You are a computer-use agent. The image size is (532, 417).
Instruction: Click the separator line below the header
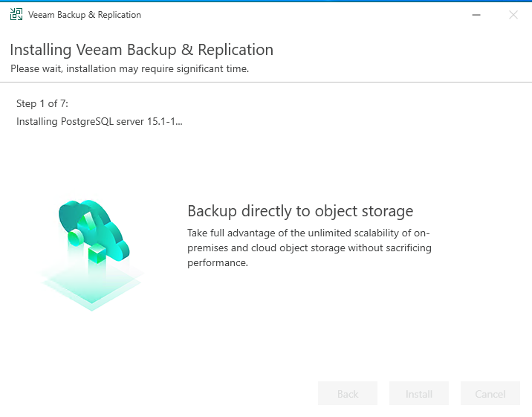(266, 82)
